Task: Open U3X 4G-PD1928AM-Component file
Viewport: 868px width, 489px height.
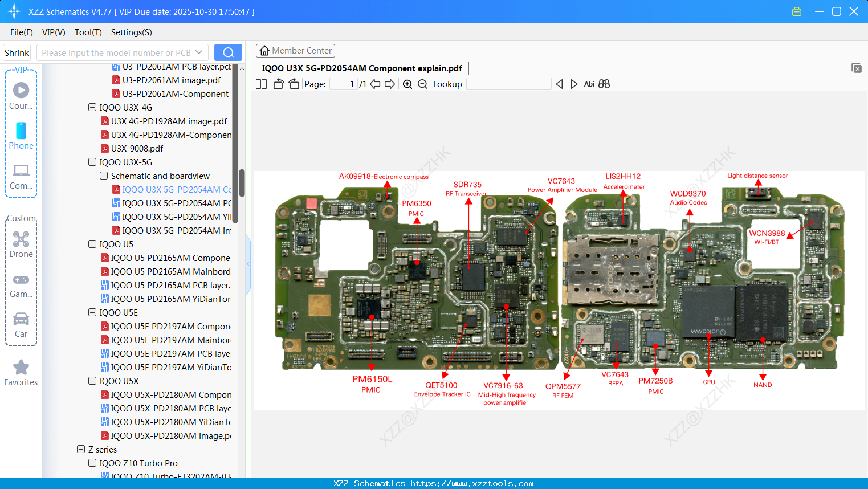Action: coord(170,135)
